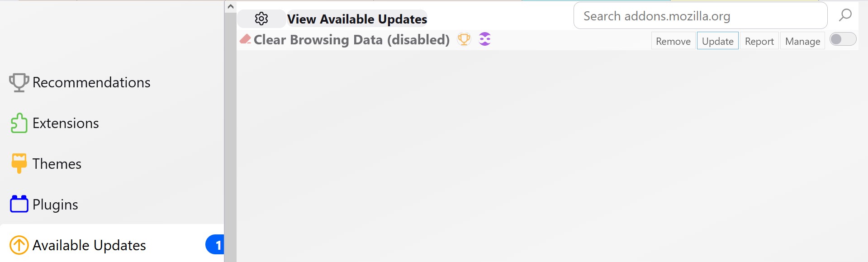Click the Manage button
868x262 pixels.
point(803,41)
